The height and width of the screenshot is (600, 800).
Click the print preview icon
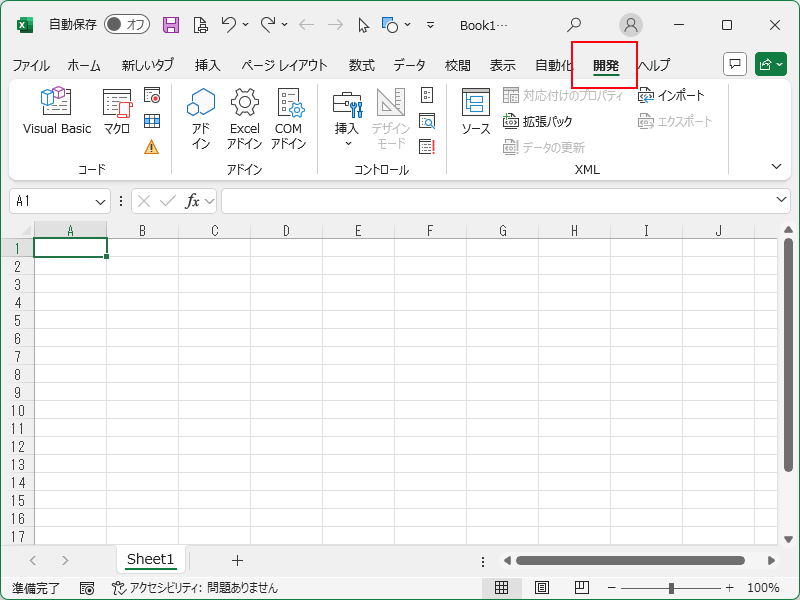201,24
